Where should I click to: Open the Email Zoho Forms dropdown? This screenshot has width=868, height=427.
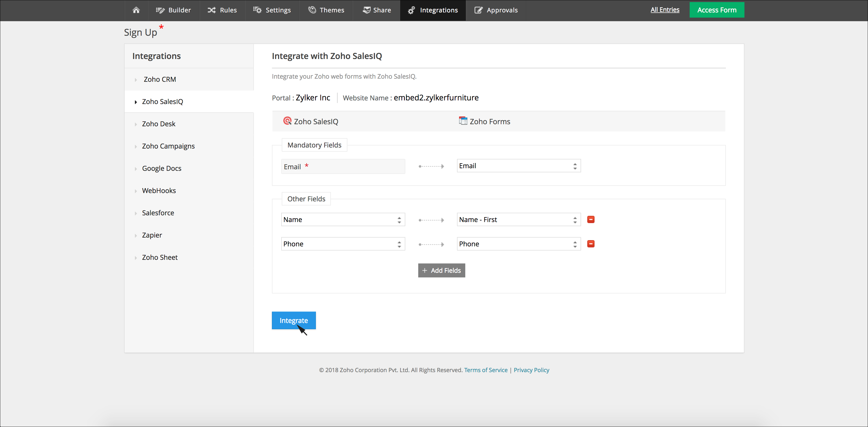pyautogui.click(x=519, y=166)
